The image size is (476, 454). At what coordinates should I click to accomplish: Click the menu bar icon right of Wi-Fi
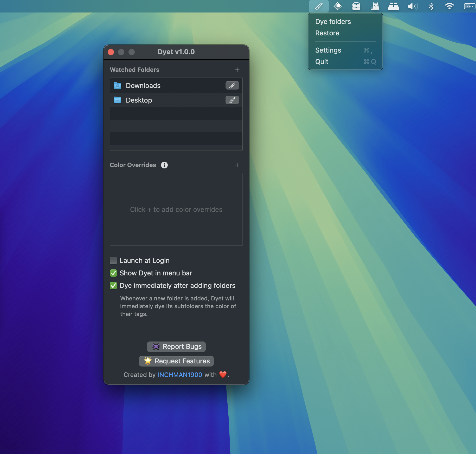pos(469,6)
